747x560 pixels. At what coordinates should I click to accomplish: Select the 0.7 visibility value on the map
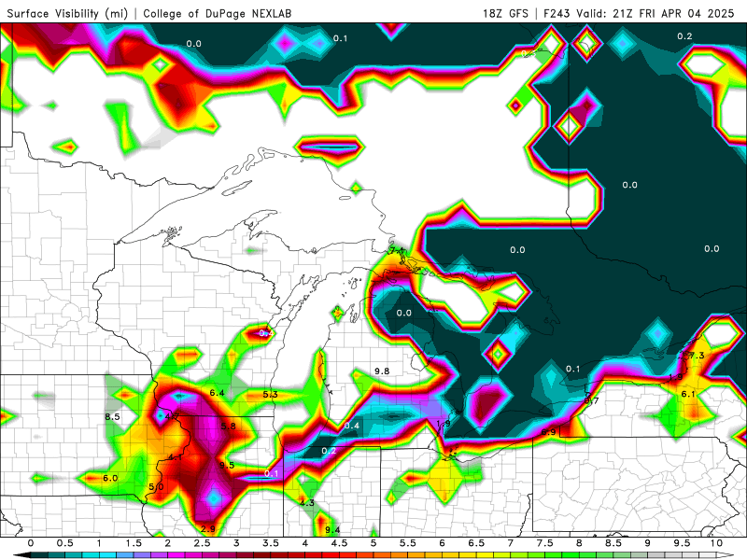[591, 400]
